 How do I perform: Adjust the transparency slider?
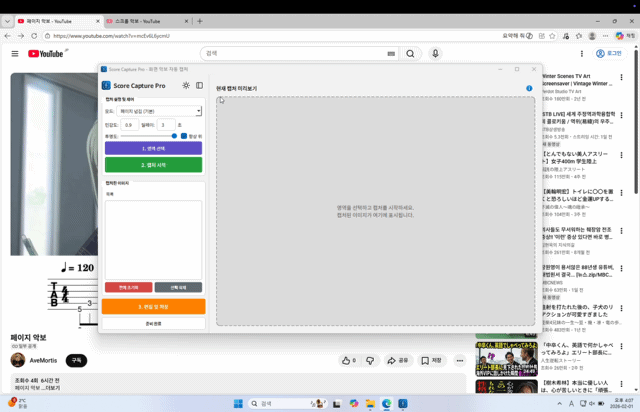click(x=150, y=136)
